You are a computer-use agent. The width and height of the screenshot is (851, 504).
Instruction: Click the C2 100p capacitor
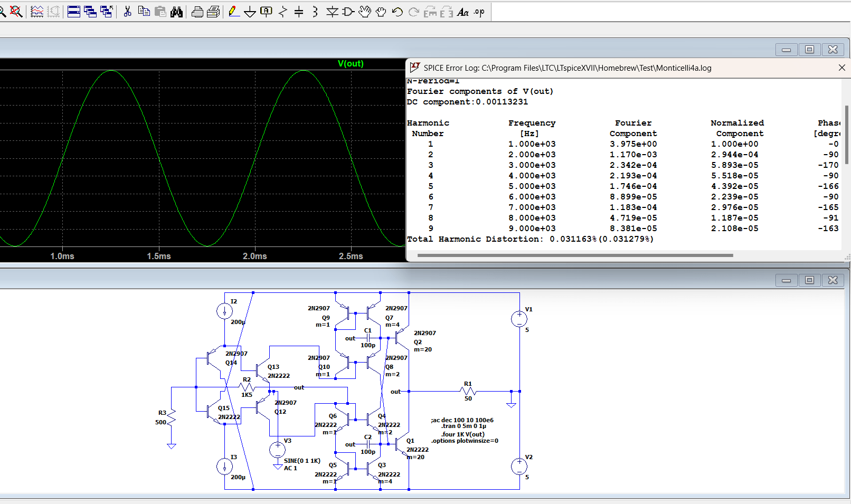click(368, 444)
